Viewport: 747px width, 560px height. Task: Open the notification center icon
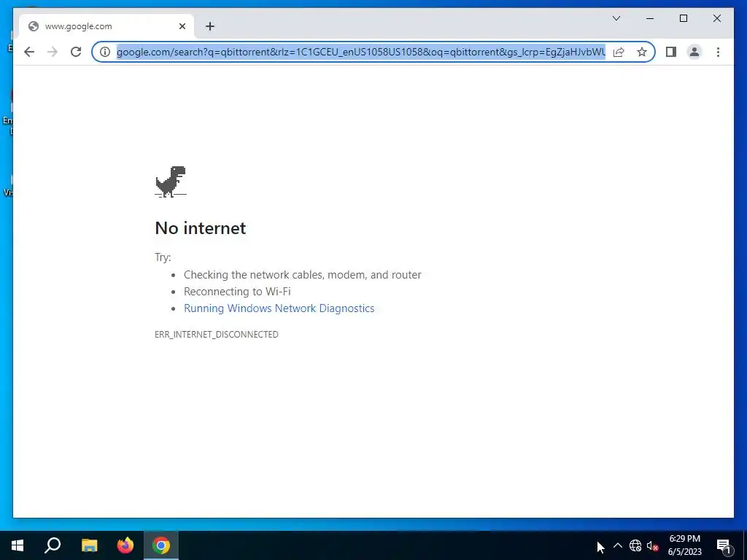pyautogui.click(x=724, y=545)
